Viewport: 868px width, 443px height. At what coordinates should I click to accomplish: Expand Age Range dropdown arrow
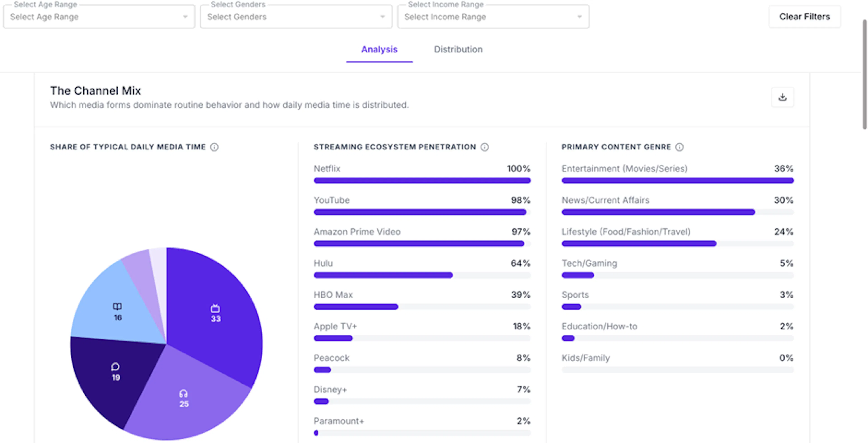click(x=185, y=17)
